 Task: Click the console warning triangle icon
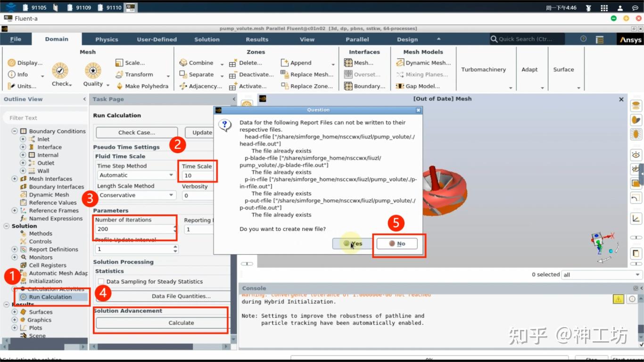pyautogui.click(x=618, y=299)
